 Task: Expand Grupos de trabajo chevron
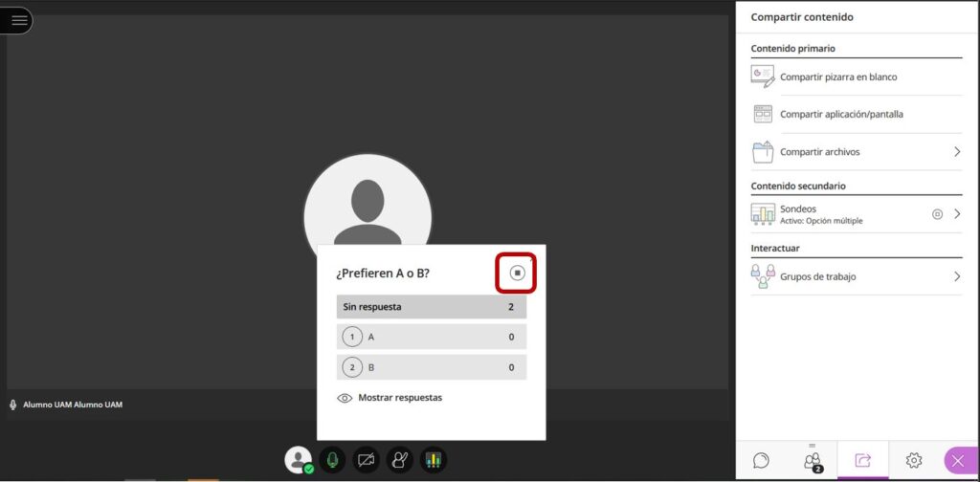(x=956, y=276)
